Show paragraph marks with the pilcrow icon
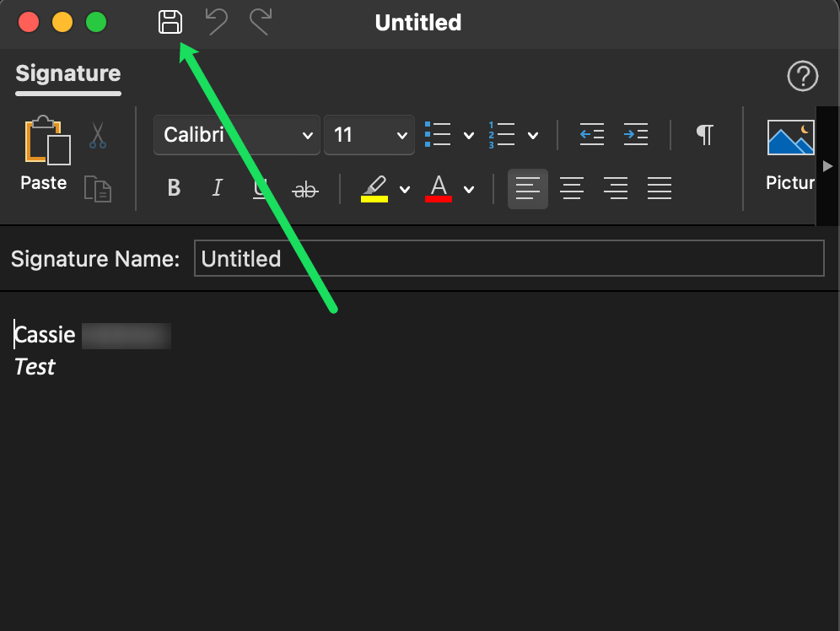Viewport: 840px width, 631px height. (704, 135)
